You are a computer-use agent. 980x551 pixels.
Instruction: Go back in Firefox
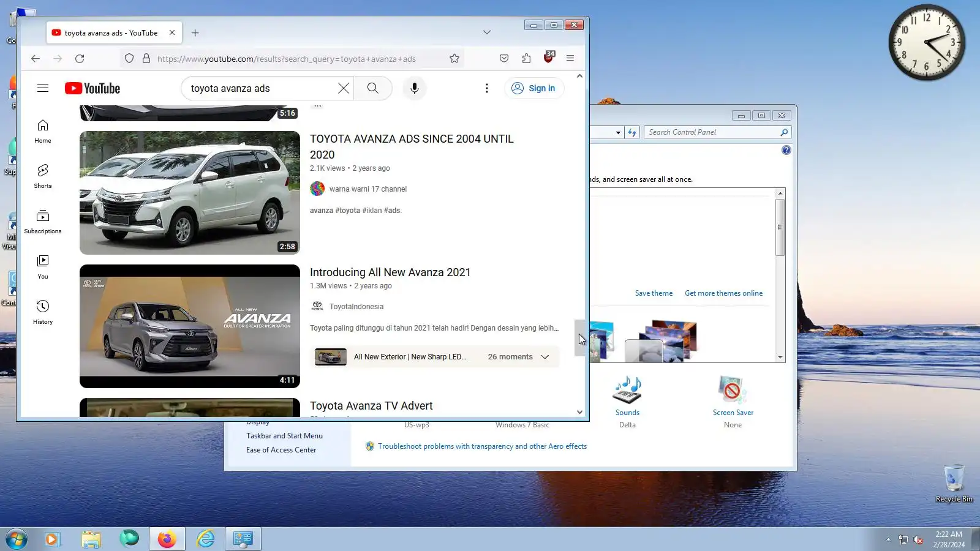(x=36, y=59)
